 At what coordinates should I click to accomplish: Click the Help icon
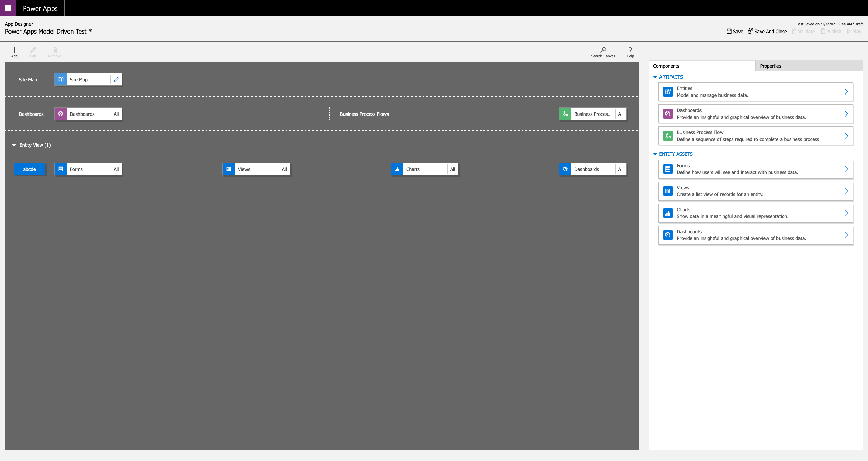point(630,51)
